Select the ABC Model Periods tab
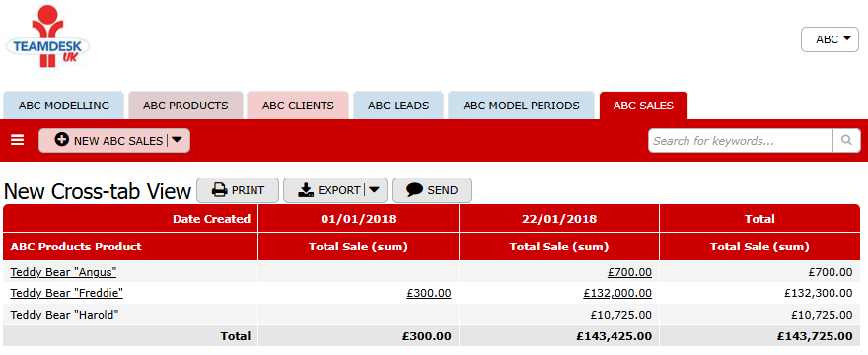The height and width of the screenshot is (355, 868). [521, 106]
